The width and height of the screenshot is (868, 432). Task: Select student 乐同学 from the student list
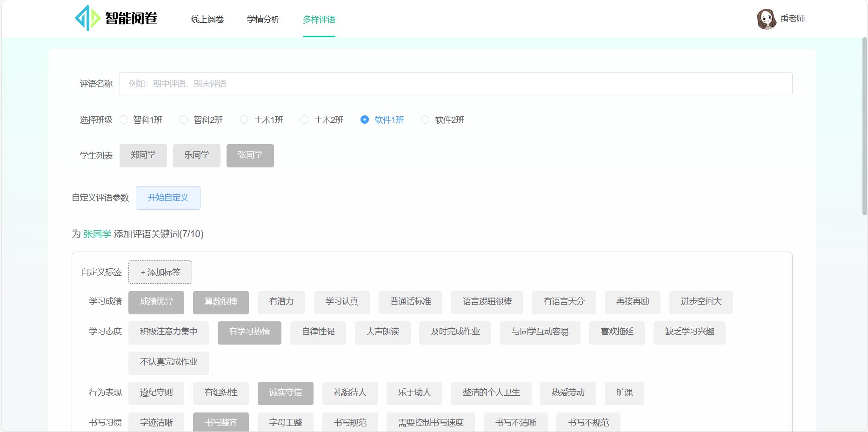[x=196, y=155]
